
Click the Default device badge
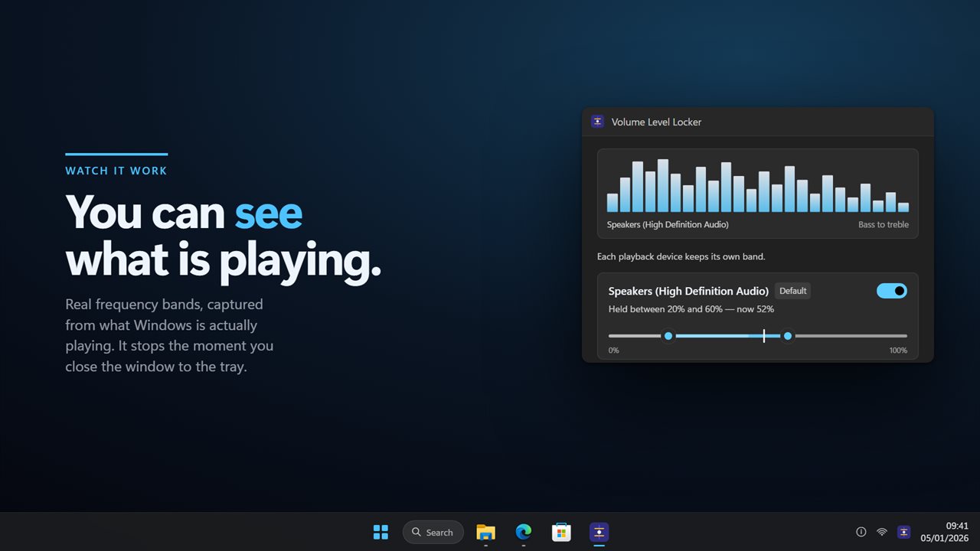coord(793,291)
